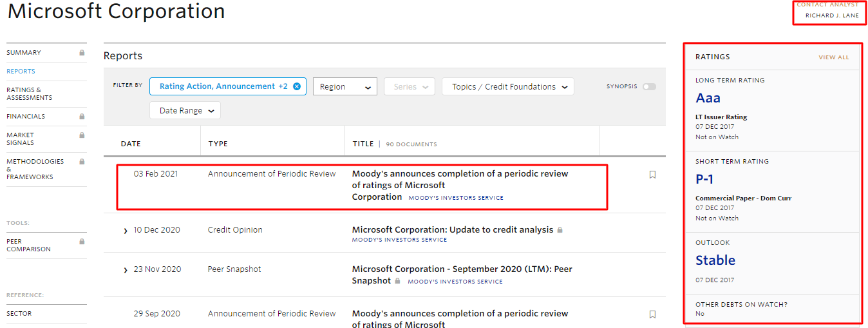
Task: Click the Other Debts on Watch entry
Action: (741, 309)
